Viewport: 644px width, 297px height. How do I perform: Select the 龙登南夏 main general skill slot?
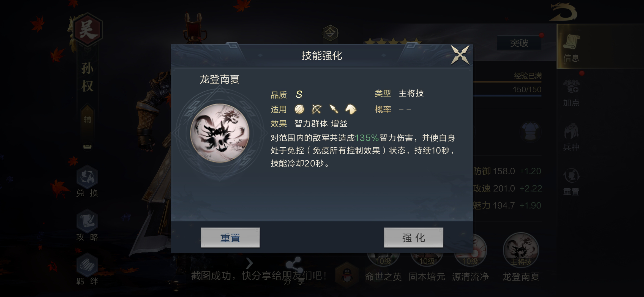(521, 257)
